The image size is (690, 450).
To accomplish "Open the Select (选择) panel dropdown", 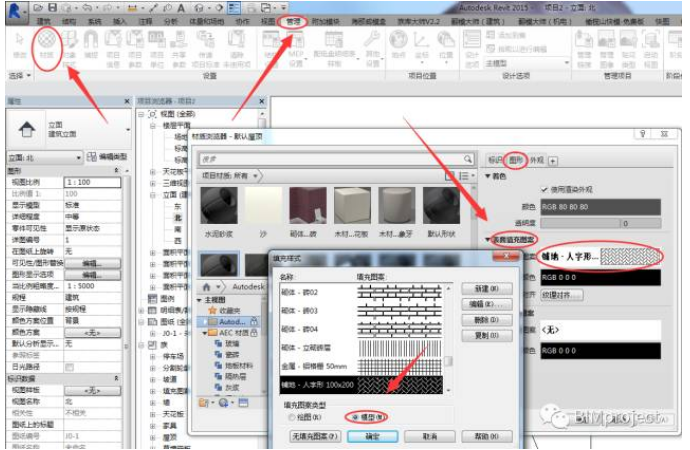I will coord(20,76).
